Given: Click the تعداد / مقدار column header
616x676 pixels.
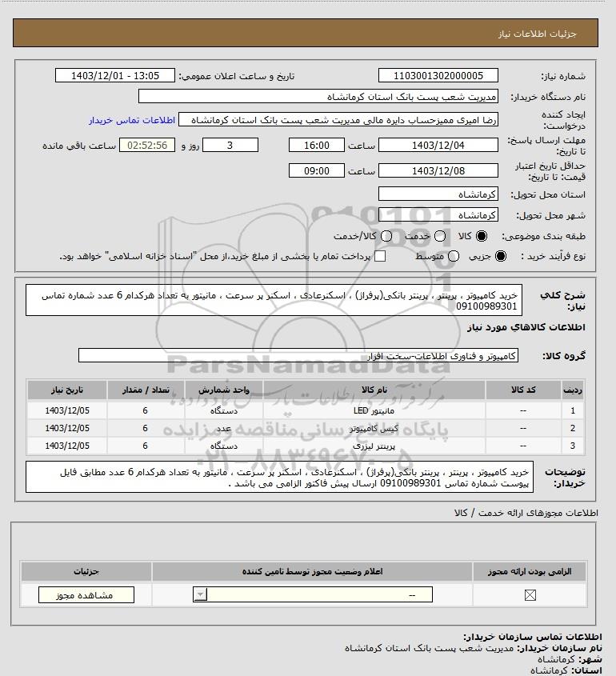Looking at the screenshot, I should [146, 390].
